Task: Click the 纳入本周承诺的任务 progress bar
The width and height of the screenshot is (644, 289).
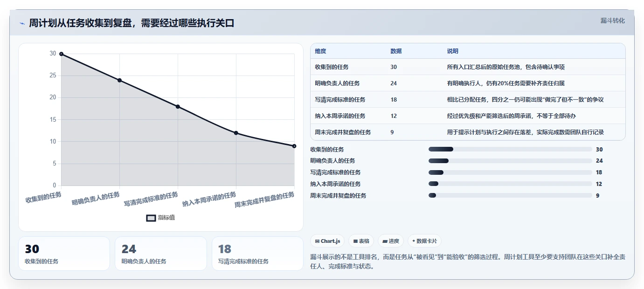Action: click(x=510, y=184)
